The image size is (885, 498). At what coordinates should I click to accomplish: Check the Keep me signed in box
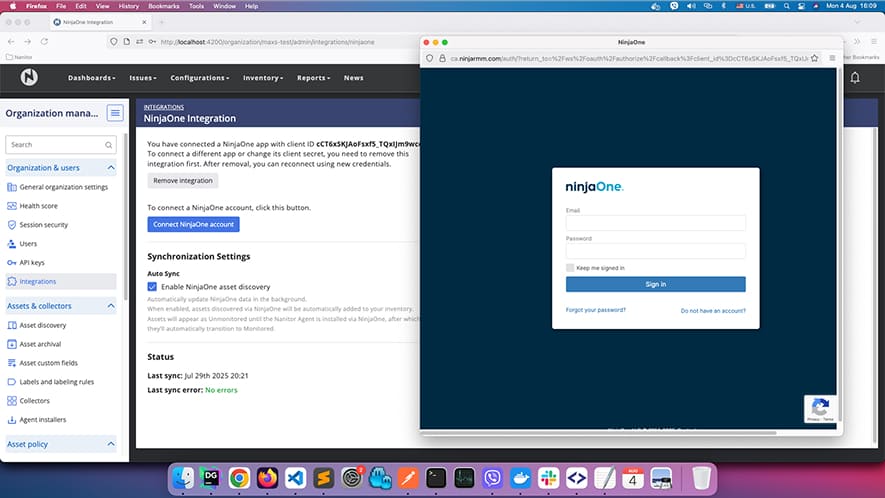pos(570,268)
